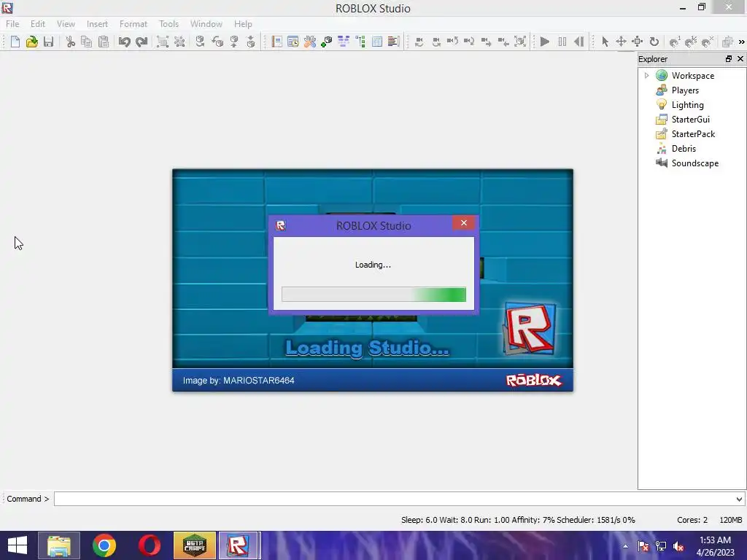
Task: Open the Window menu
Action: click(x=206, y=24)
